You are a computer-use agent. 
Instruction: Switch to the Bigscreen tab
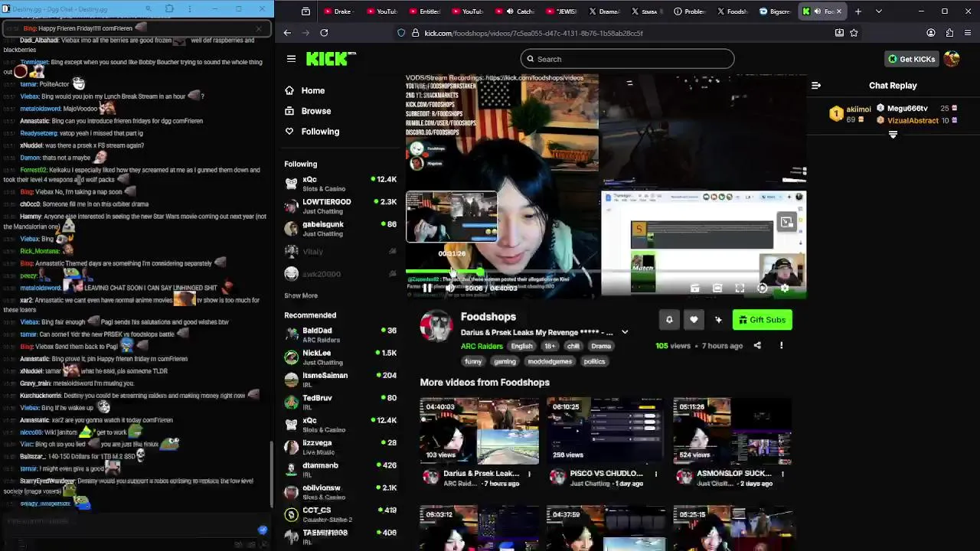coord(775,11)
